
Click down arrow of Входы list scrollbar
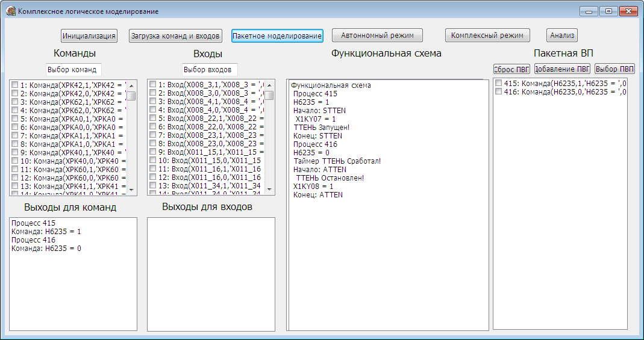coord(269,190)
